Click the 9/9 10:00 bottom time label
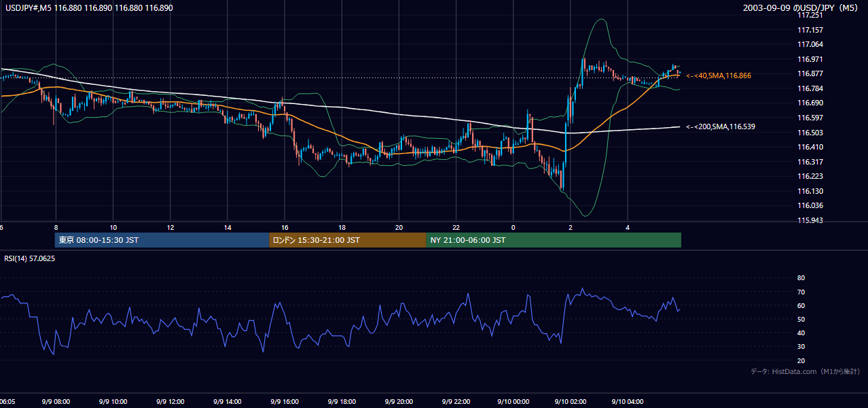 113,401
